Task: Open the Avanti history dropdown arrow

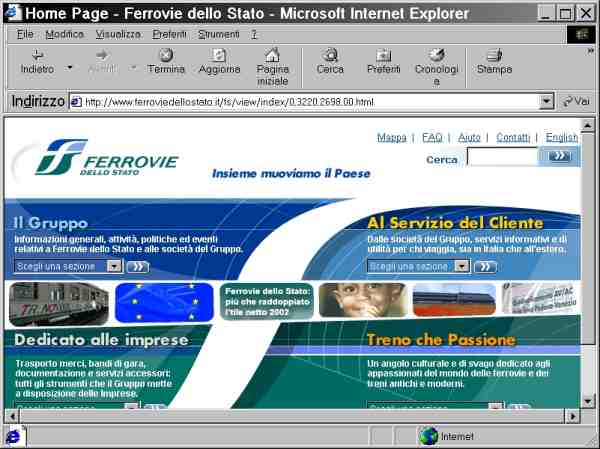Action: pyautogui.click(x=133, y=67)
